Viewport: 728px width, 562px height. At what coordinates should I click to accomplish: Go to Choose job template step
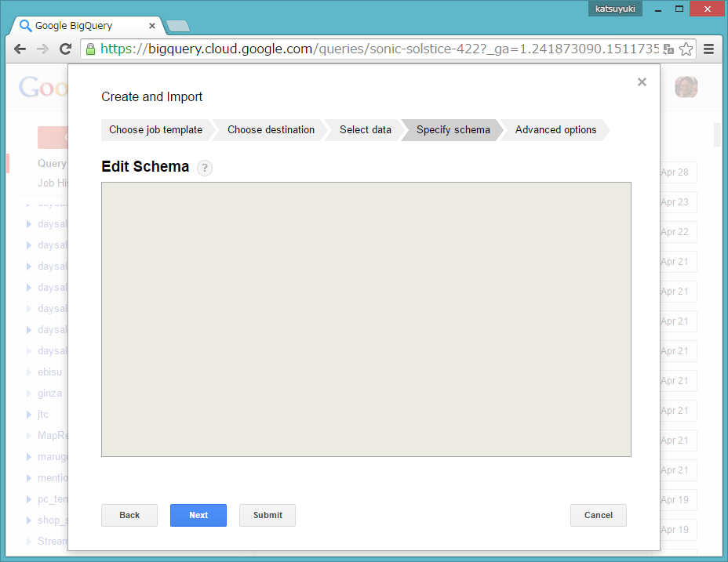[156, 130]
